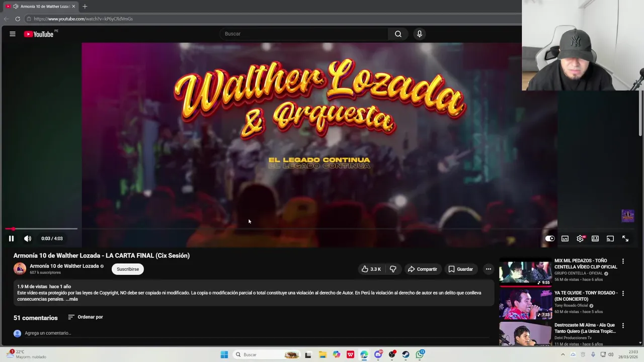Open WhatsApp from taskbar

click(x=420, y=354)
